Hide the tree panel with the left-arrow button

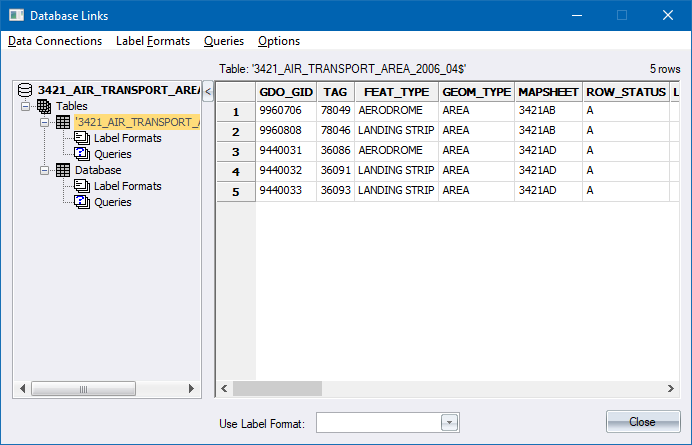tap(208, 92)
